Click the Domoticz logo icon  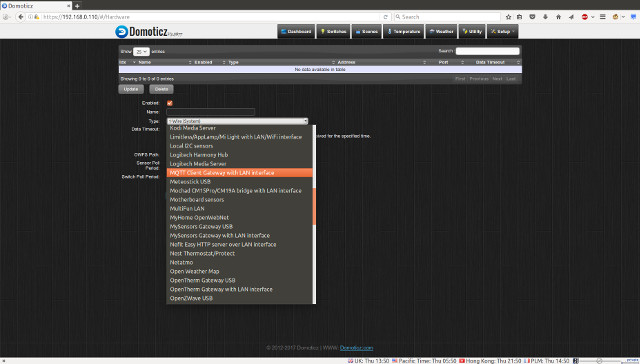(x=121, y=31)
